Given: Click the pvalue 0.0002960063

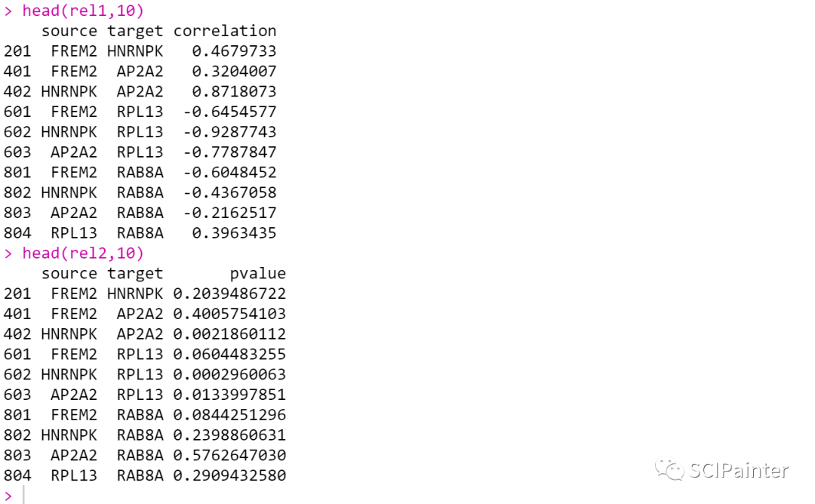Looking at the screenshot, I should click(x=229, y=374).
